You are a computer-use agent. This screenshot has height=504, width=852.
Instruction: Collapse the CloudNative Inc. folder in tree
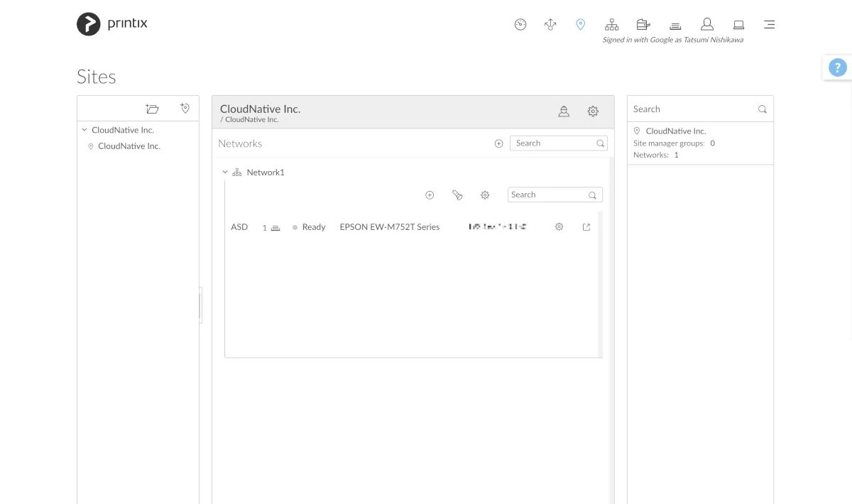point(84,131)
